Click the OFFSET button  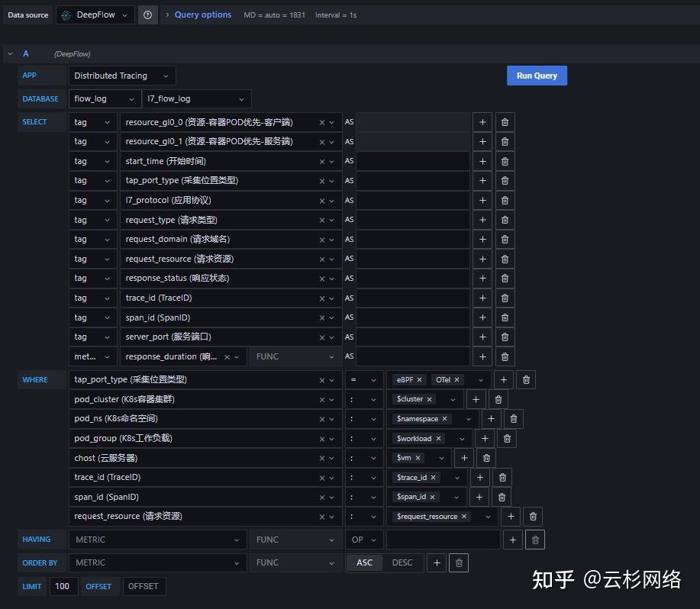click(144, 586)
